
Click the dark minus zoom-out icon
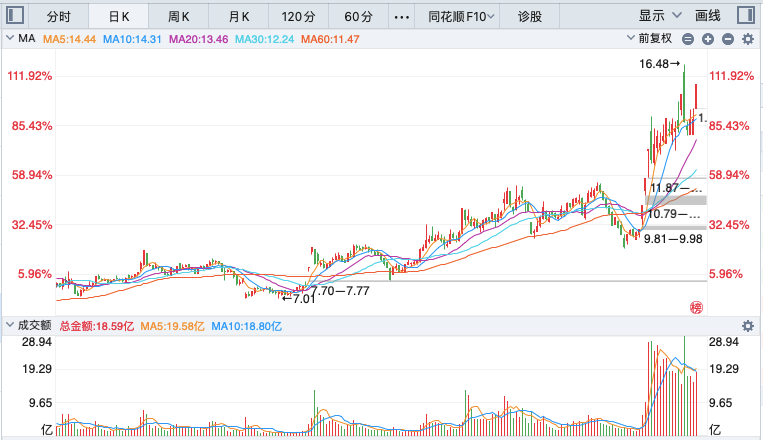(x=728, y=39)
